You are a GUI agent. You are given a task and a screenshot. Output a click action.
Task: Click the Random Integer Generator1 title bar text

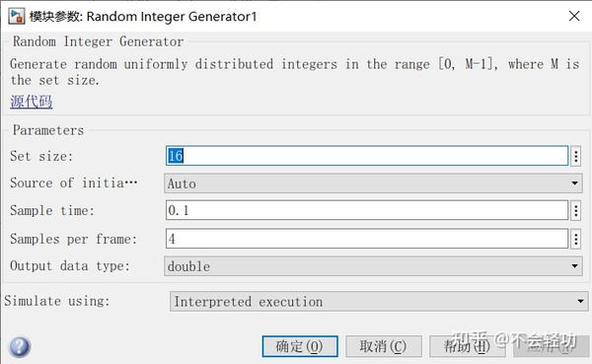click(x=143, y=17)
